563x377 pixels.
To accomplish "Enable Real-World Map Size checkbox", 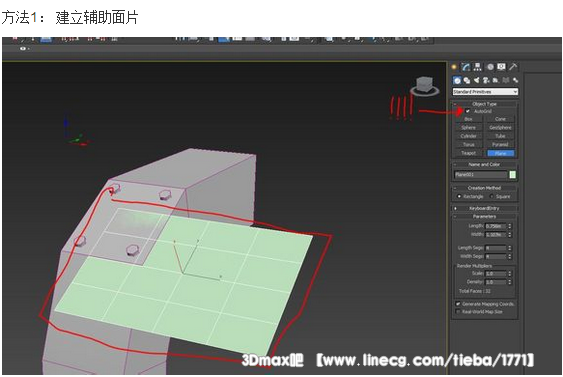I will coord(458,312).
